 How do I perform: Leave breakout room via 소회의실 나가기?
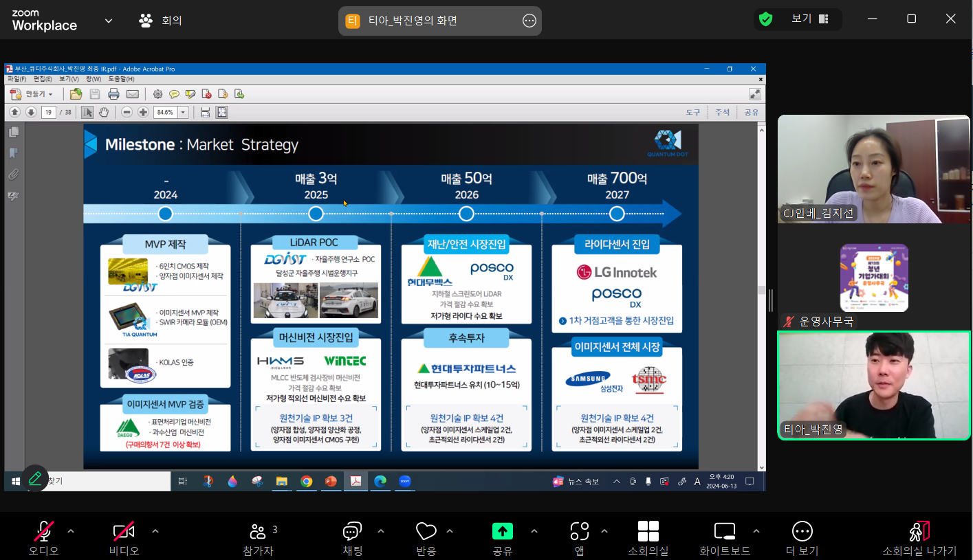pyautogui.click(x=919, y=538)
